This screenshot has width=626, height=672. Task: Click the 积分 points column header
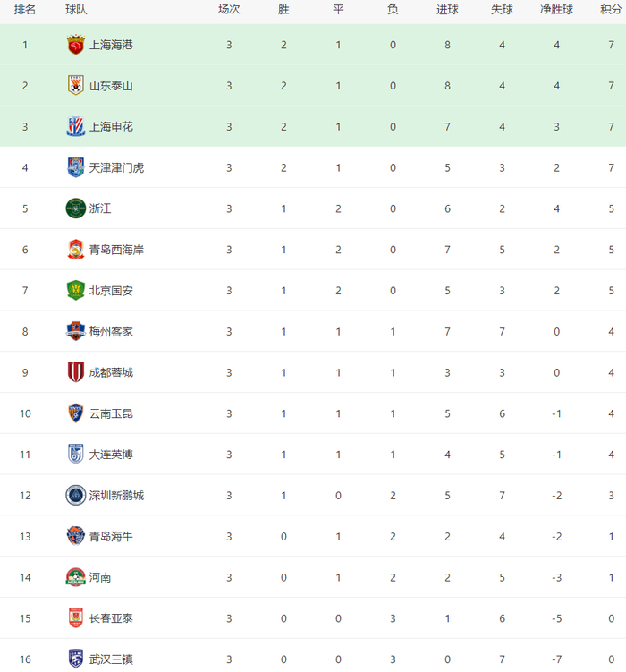tap(611, 10)
